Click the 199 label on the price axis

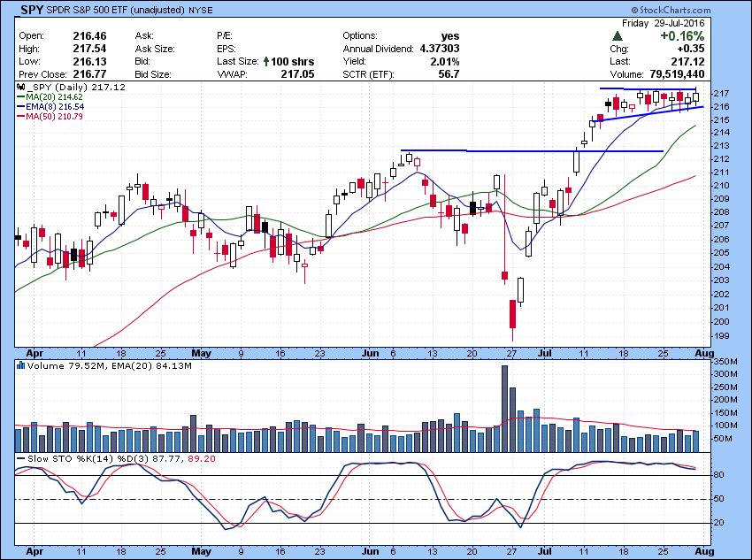[721, 335]
